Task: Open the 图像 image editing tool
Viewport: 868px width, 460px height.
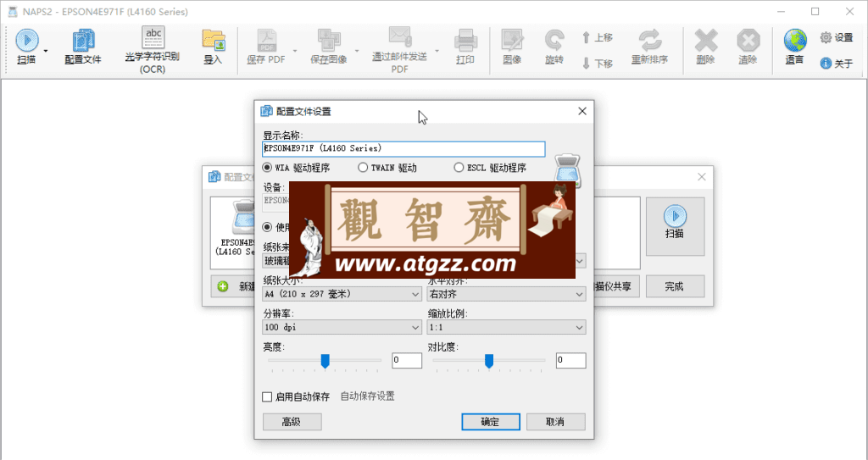Action: click(512, 47)
